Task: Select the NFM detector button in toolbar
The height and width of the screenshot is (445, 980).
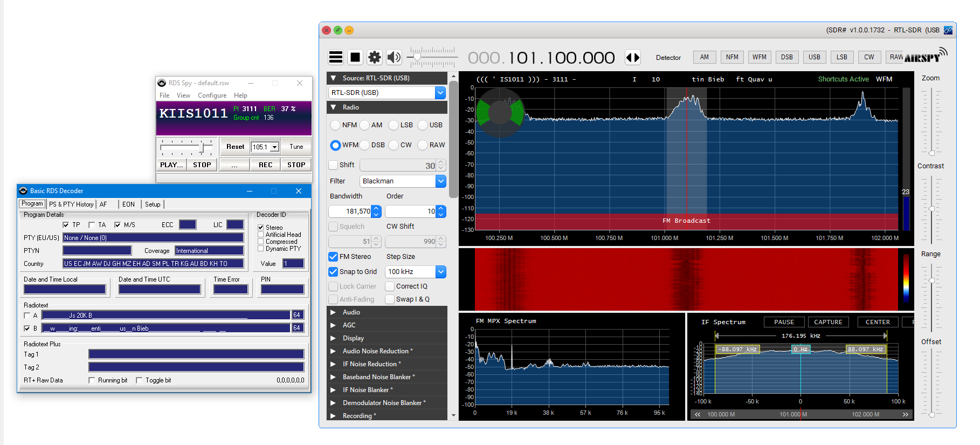Action: pos(732,57)
